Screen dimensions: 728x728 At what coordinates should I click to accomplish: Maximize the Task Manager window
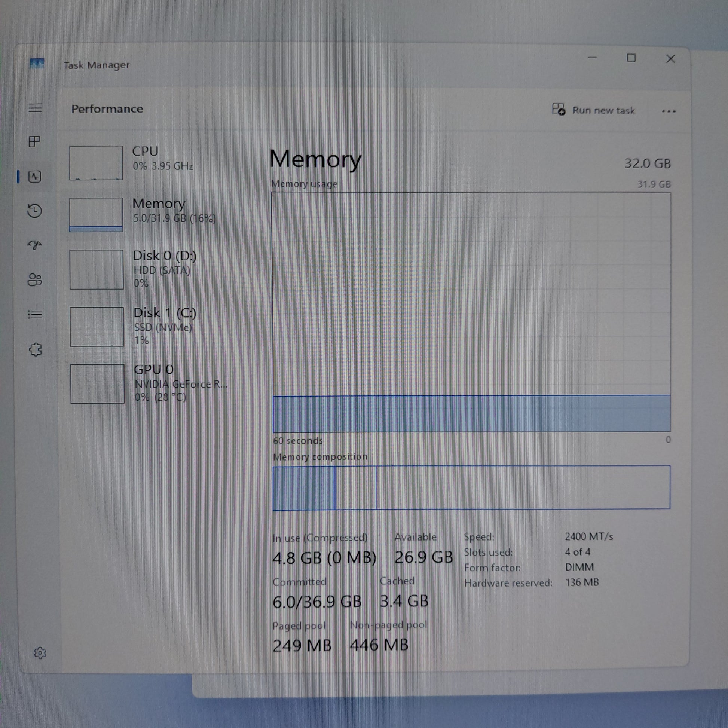click(631, 58)
